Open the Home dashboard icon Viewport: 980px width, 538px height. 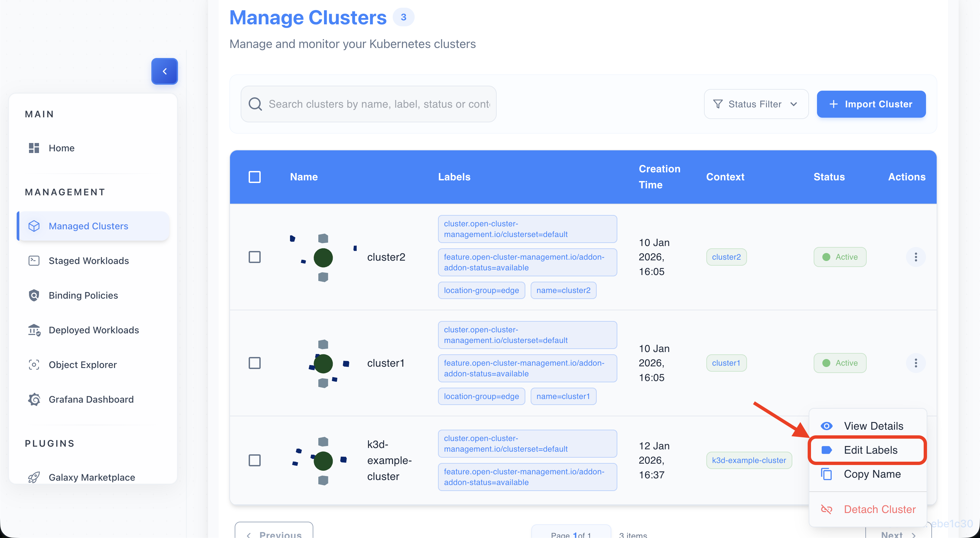click(x=34, y=148)
